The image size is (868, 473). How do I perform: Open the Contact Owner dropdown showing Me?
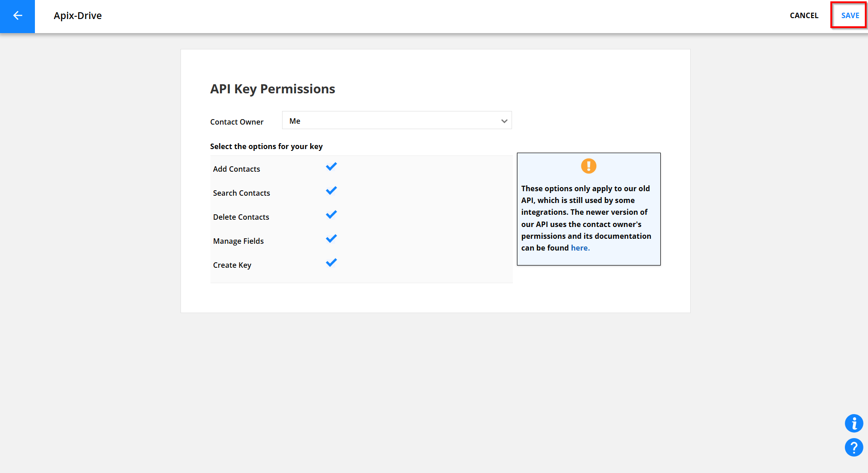click(396, 121)
